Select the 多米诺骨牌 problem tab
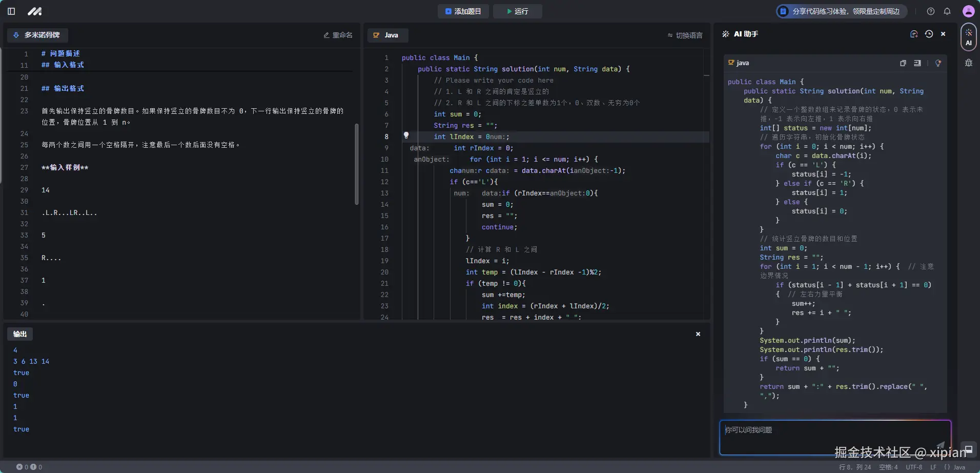This screenshot has height=473, width=980. tap(37, 35)
